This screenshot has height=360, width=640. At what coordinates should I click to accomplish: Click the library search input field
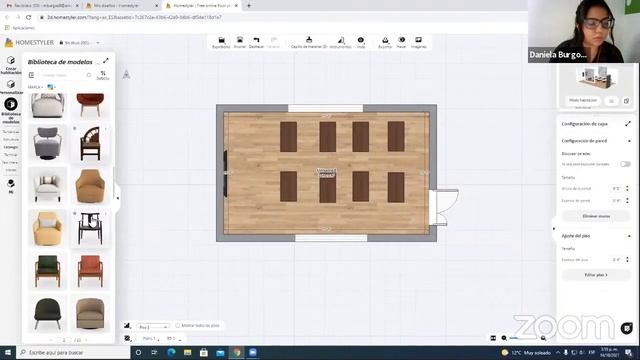(62, 75)
